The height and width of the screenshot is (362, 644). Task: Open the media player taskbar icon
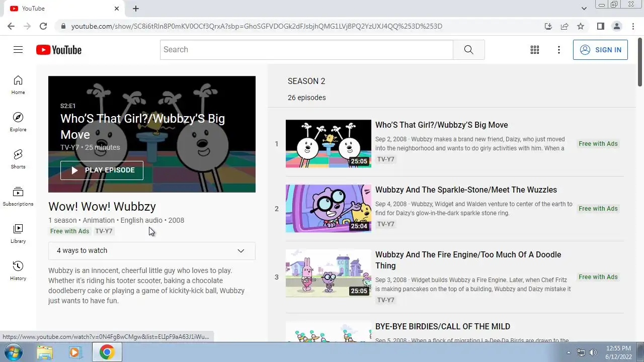click(75, 352)
